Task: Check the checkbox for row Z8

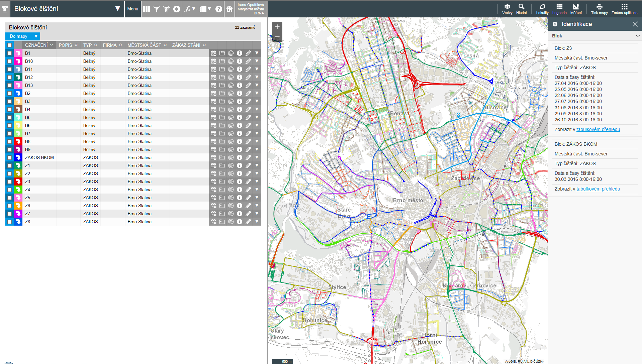Action: click(x=9, y=222)
